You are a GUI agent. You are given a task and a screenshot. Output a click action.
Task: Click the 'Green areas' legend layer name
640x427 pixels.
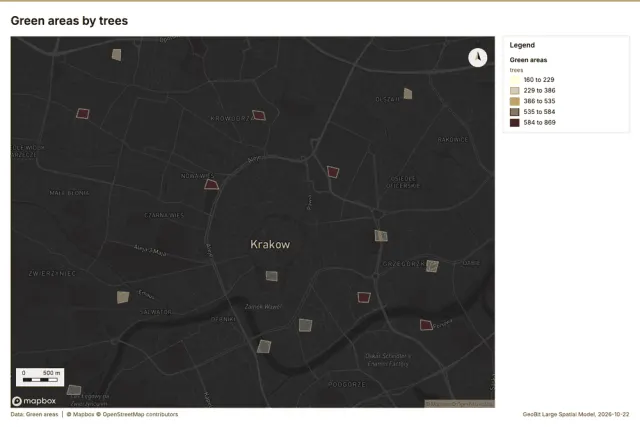coord(528,60)
